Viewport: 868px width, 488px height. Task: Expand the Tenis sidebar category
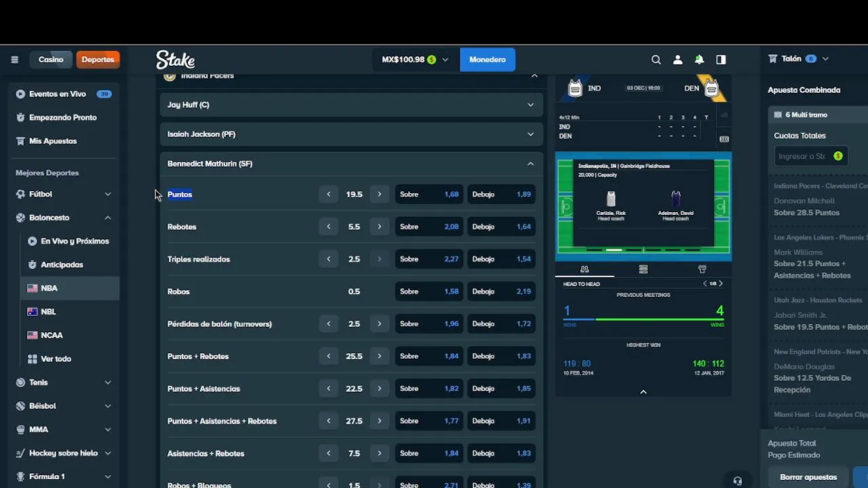[108, 382]
